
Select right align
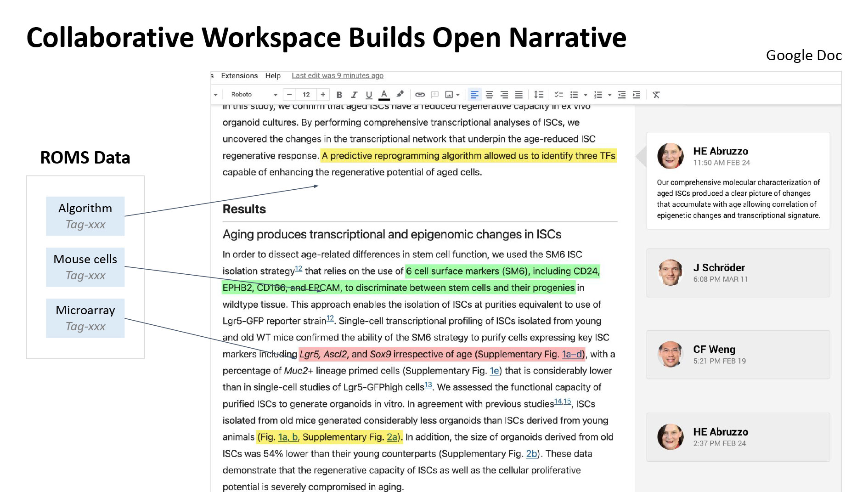click(504, 95)
